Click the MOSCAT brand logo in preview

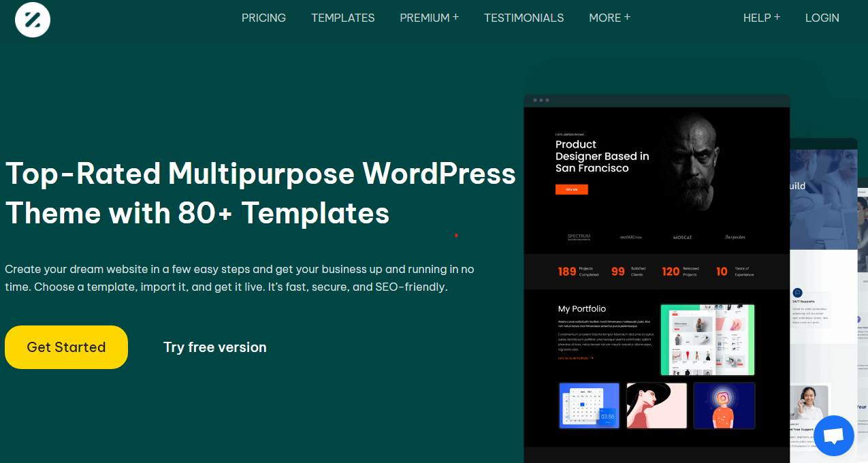click(x=683, y=238)
